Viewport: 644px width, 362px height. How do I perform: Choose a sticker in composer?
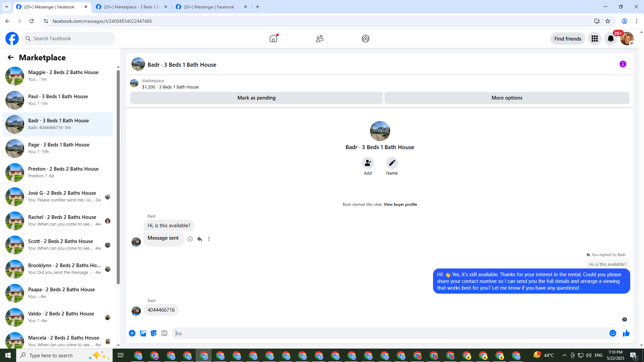click(154, 333)
